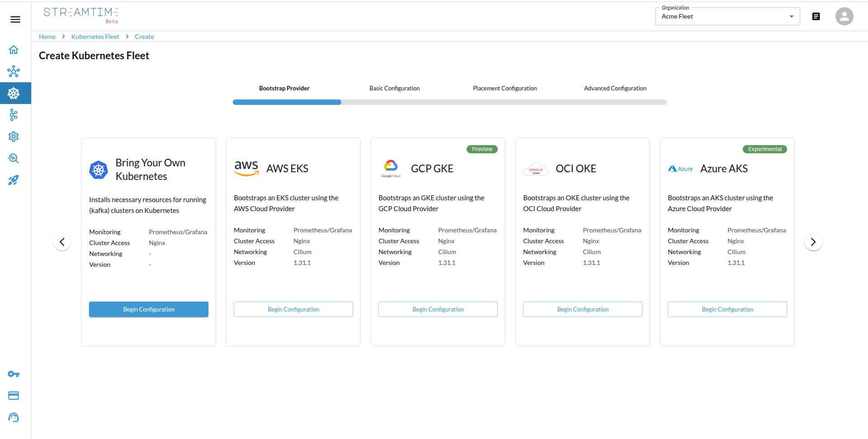Image resolution: width=868 pixels, height=439 pixels.
Task: Select the Kubernetes Fleet helm icon in sidebar
Action: click(x=14, y=93)
